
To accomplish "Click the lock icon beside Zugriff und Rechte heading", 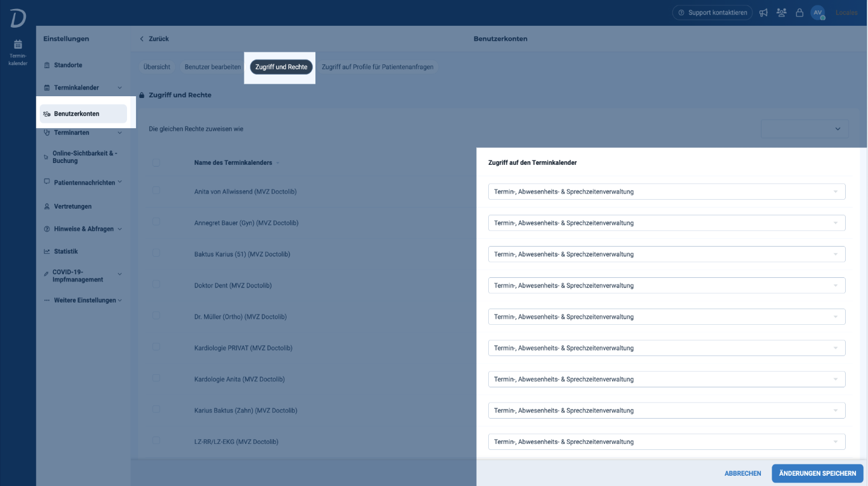I will pos(142,95).
